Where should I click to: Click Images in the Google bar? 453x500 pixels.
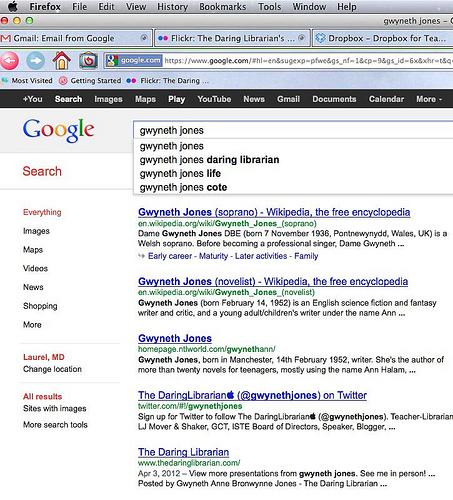click(x=108, y=99)
